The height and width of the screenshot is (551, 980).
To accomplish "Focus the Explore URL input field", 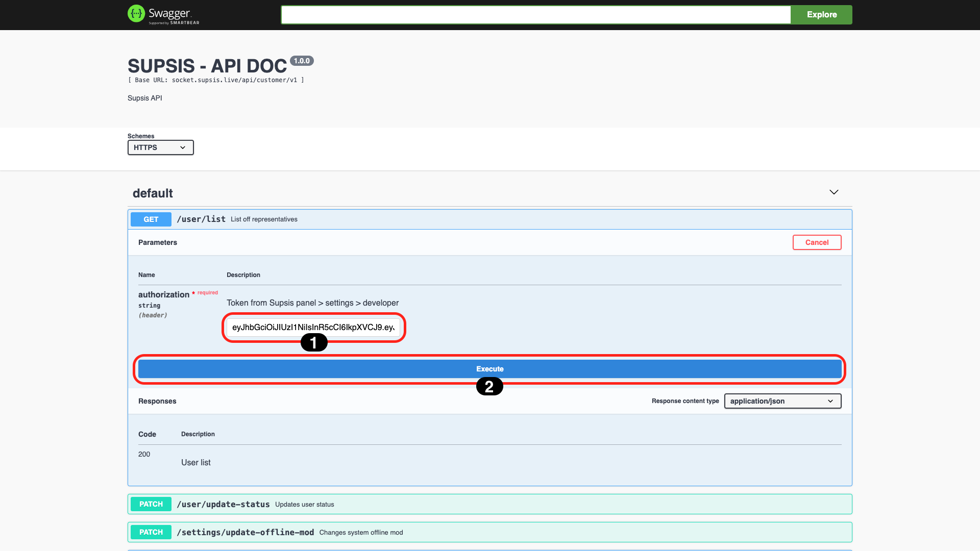I will [x=536, y=15].
